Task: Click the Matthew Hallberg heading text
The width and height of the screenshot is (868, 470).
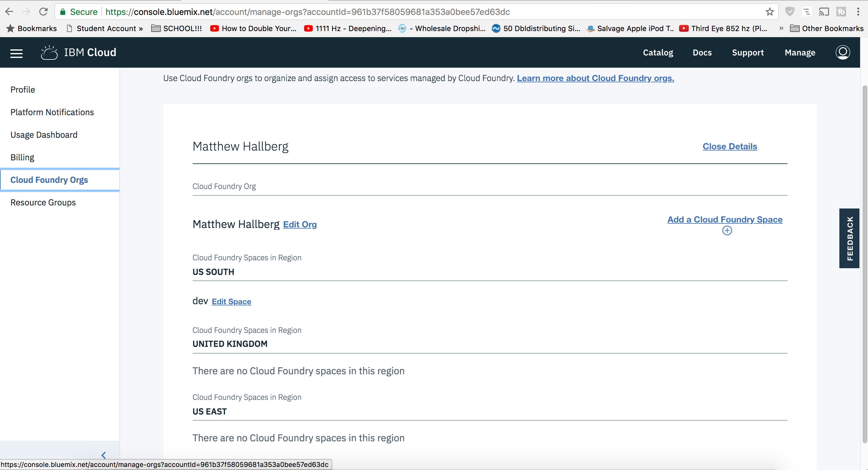Action: tap(240, 147)
